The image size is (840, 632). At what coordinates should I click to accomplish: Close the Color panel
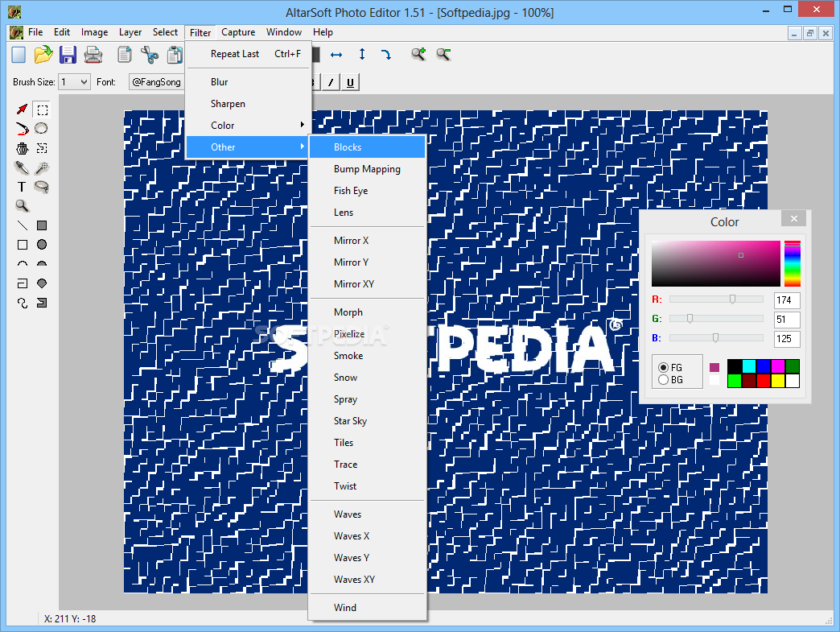pyautogui.click(x=794, y=218)
